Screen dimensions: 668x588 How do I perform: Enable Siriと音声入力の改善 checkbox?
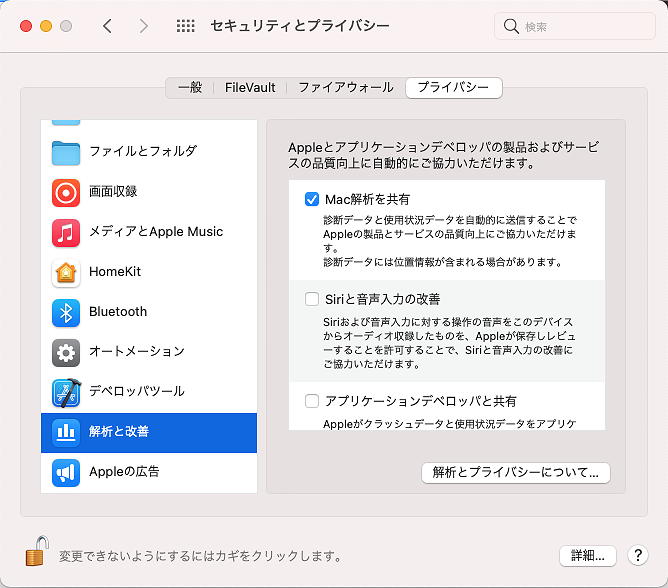[312, 299]
